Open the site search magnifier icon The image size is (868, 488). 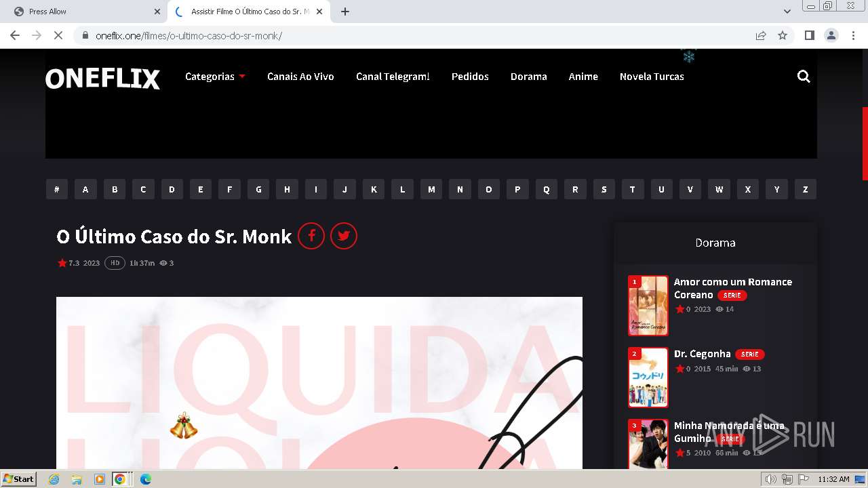[x=804, y=77]
